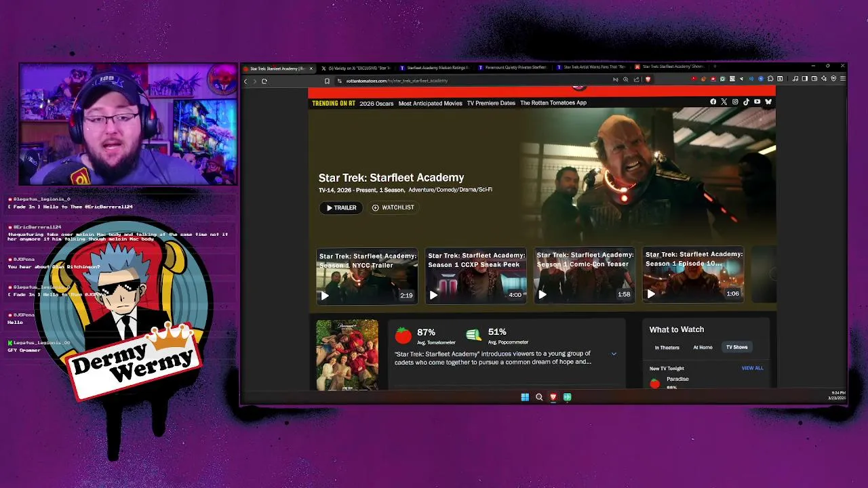Viewport: 868px width, 488px height.
Task: Open Rotten Tomatoes TikTok icon
Action: point(746,102)
